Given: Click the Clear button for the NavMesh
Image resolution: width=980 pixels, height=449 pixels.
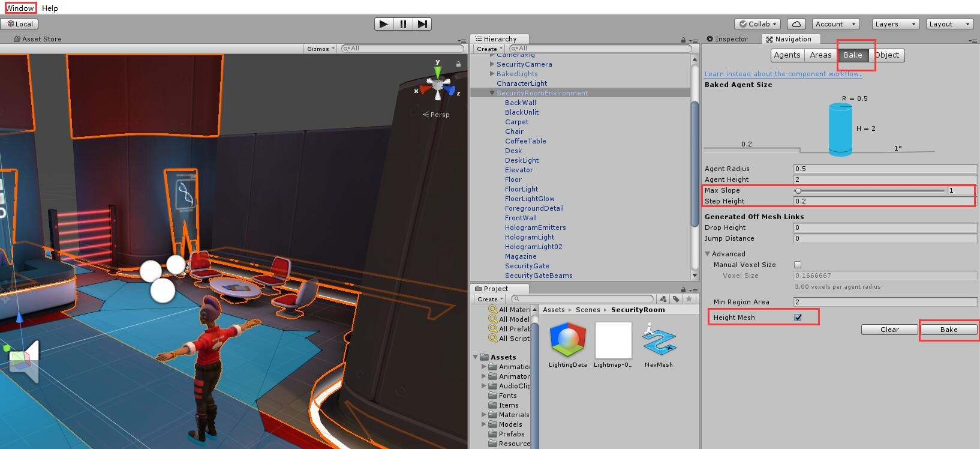Looking at the screenshot, I should point(889,330).
